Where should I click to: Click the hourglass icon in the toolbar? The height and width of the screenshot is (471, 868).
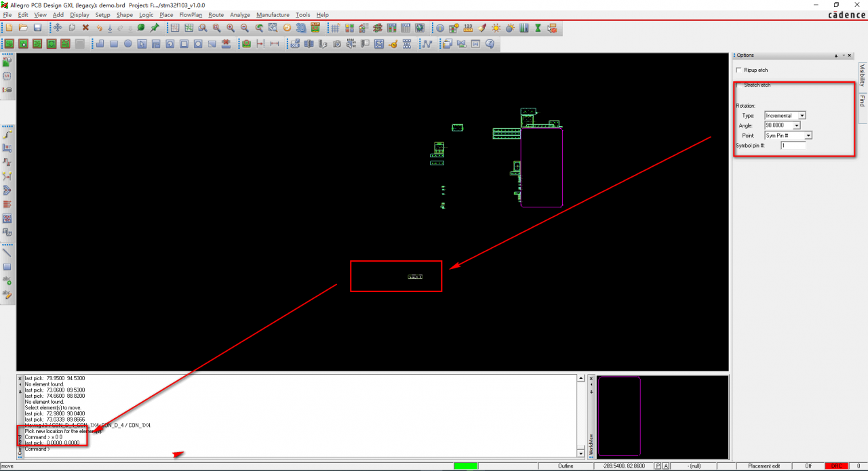[538, 28]
